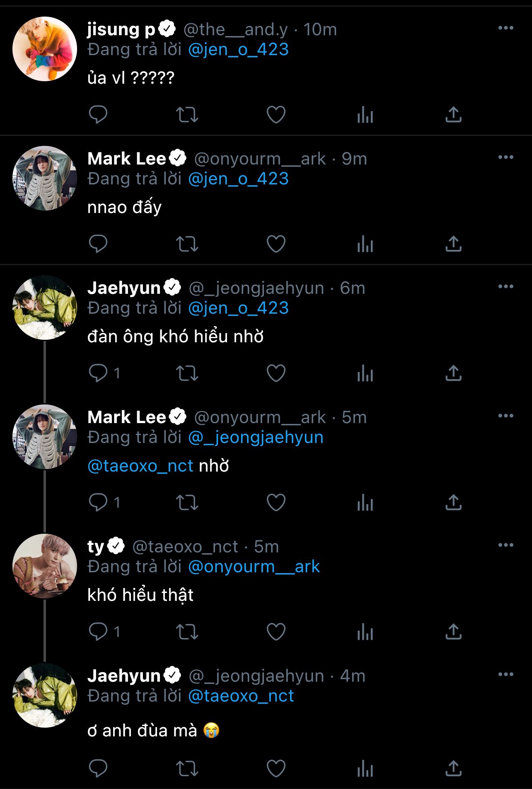
Task: Open jisung p's avatar
Action: (x=45, y=49)
